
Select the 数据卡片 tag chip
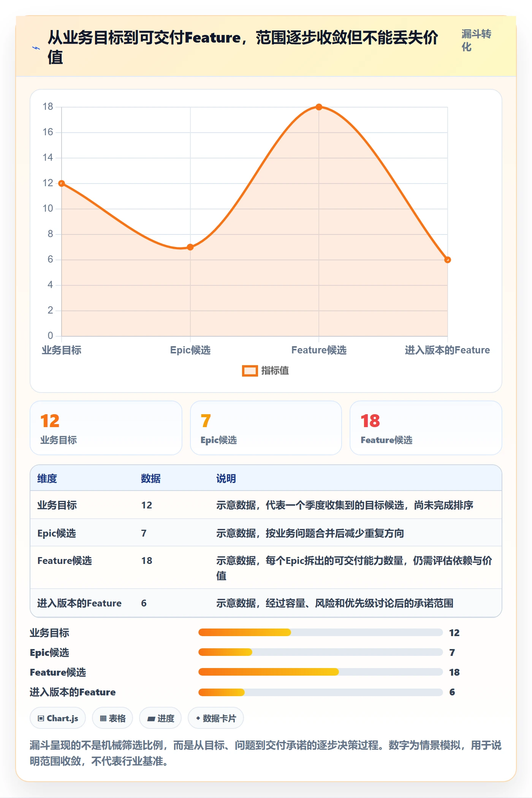216,718
